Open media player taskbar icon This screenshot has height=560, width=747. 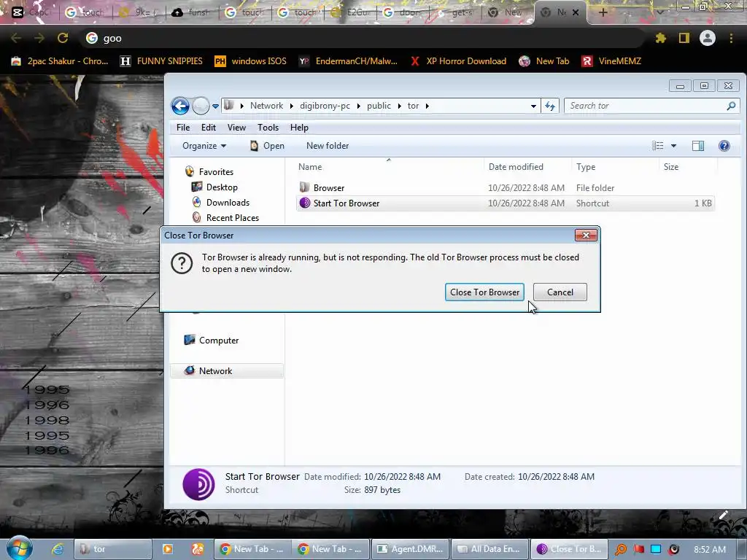point(168,549)
